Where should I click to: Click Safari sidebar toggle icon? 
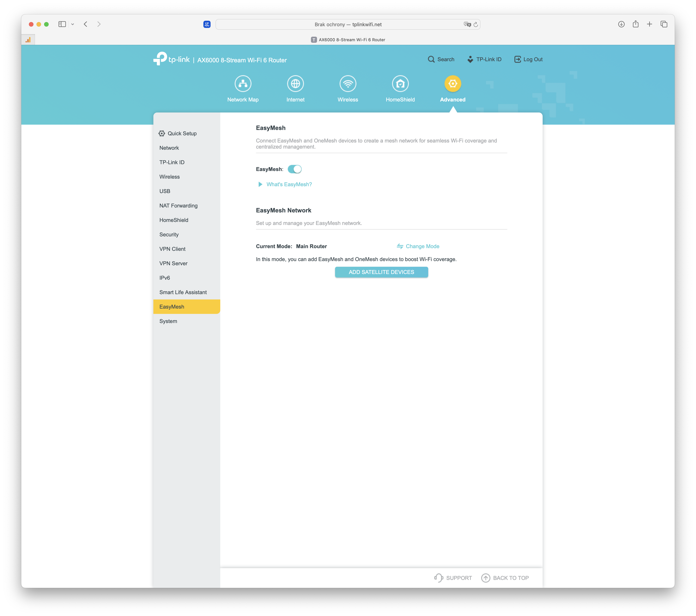click(62, 24)
